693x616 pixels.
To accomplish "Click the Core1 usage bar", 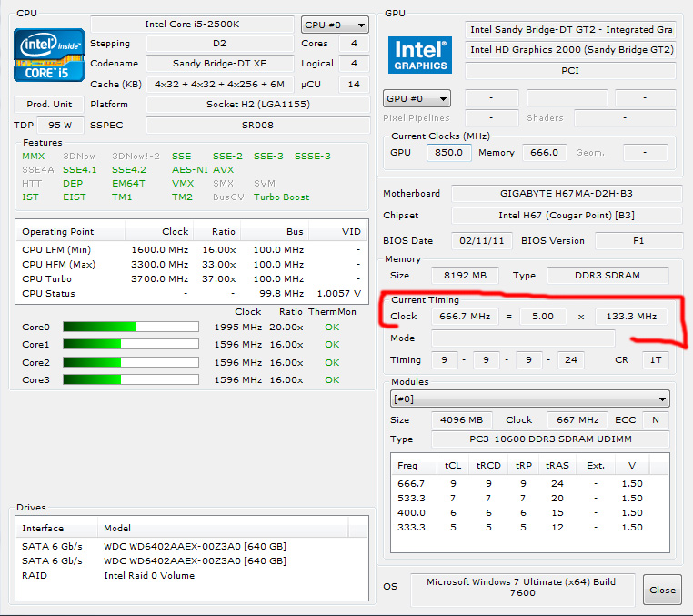I will (x=131, y=344).
